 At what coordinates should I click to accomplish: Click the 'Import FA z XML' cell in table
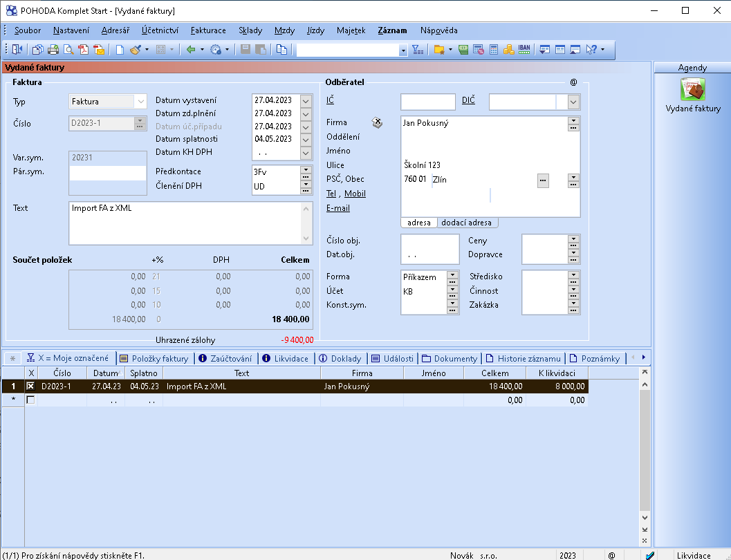click(x=241, y=386)
